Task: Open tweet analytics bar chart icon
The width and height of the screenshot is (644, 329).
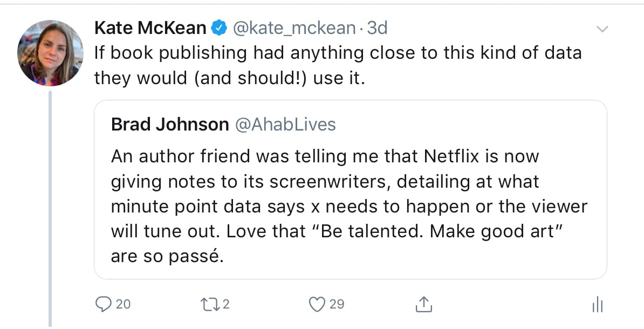Action: [597, 305]
